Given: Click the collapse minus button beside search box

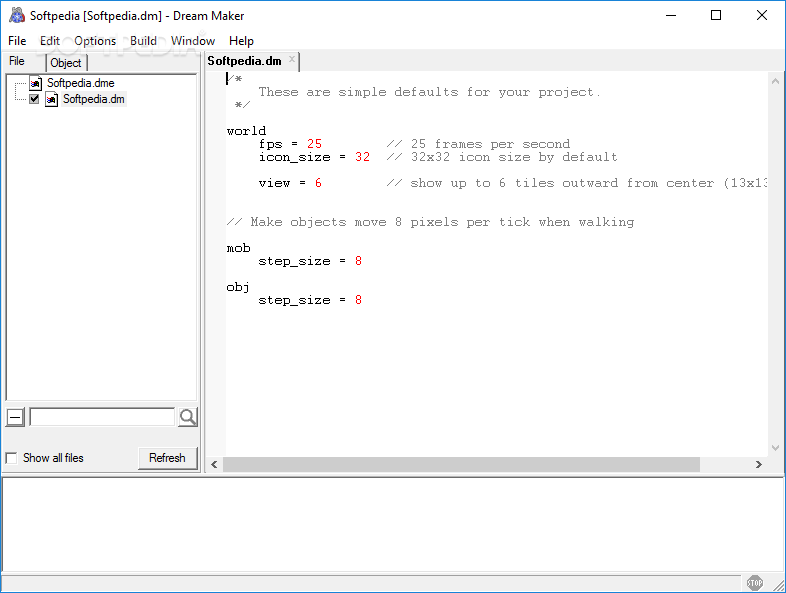Looking at the screenshot, I should [x=15, y=417].
